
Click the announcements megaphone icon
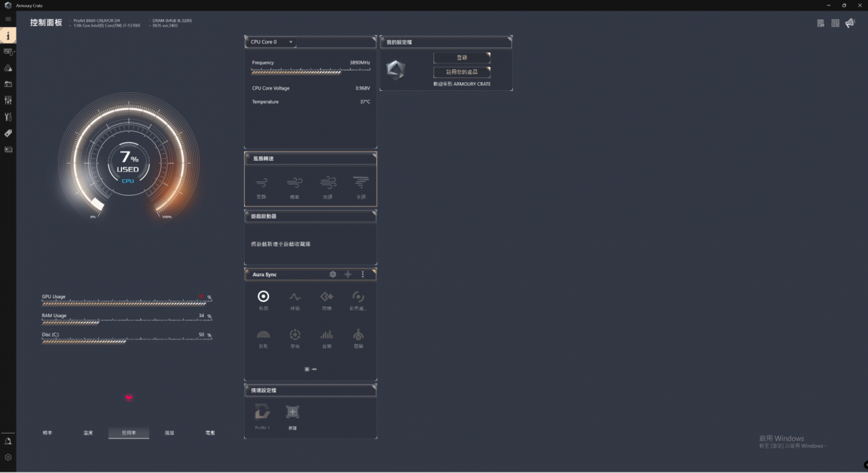pyautogui.click(x=850, y=23)
